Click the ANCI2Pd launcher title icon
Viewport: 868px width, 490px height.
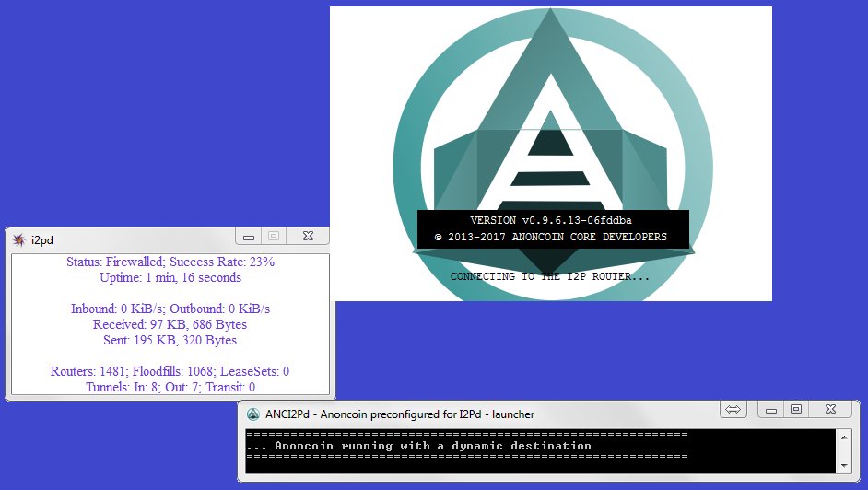(x=253, y=414)
